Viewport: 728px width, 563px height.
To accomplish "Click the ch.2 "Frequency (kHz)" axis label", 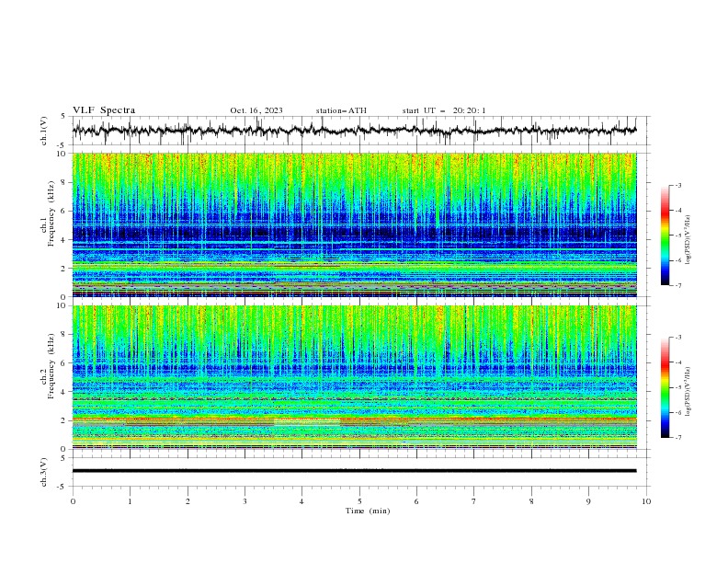I will click(x=51, y=366).
